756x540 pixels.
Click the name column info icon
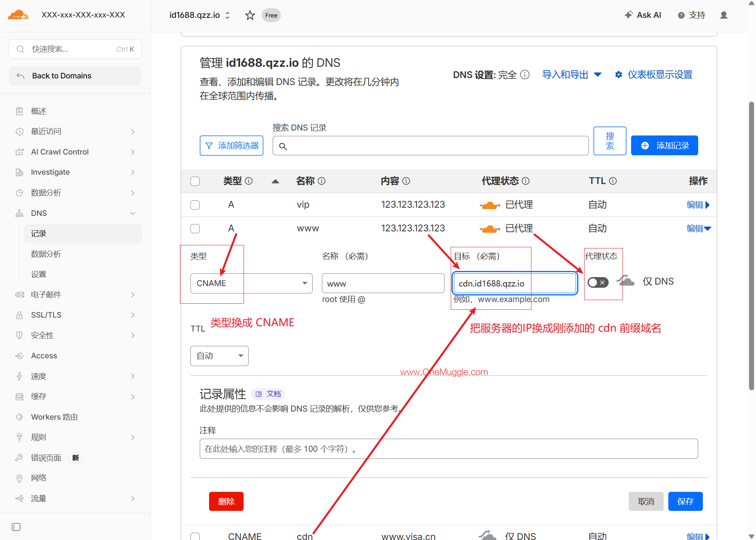[x=322, y=181]
